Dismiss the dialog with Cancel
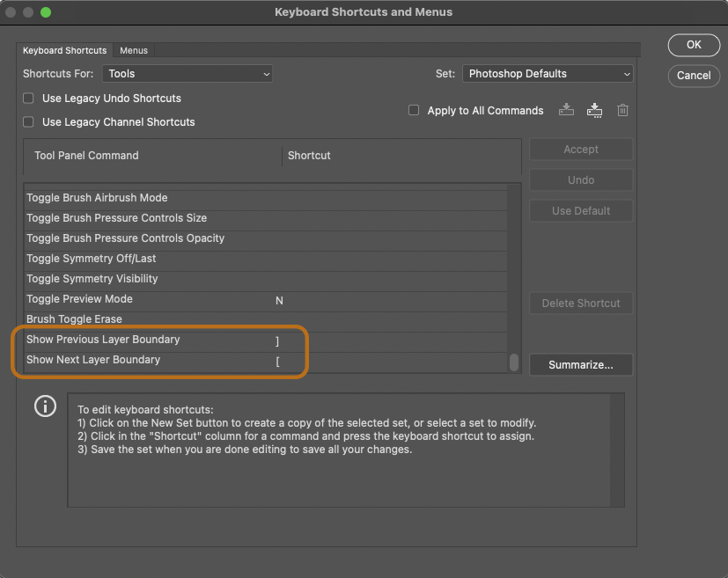Viewport: 728px width, 578px height. [694, 76]
